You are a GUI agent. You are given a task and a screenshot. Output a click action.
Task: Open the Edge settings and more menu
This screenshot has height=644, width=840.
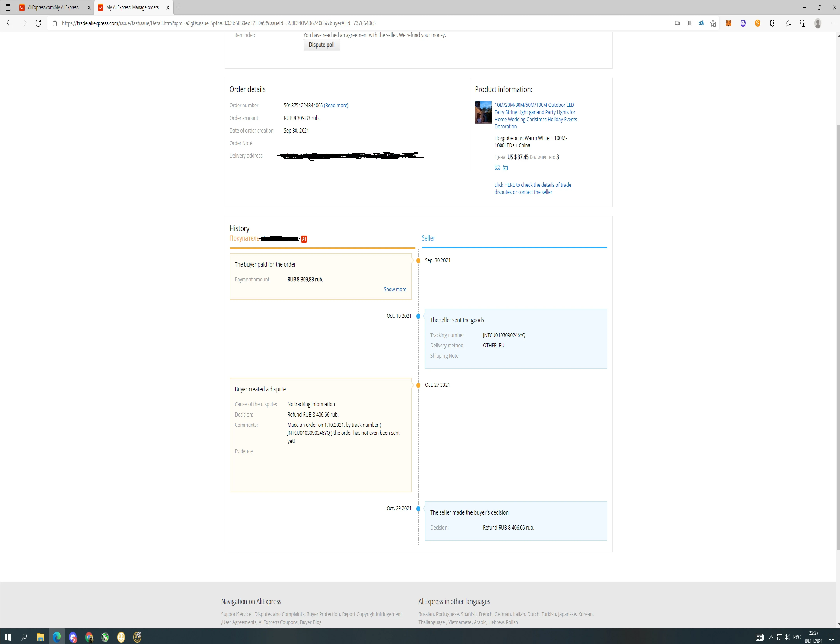(x=833, y=23)
